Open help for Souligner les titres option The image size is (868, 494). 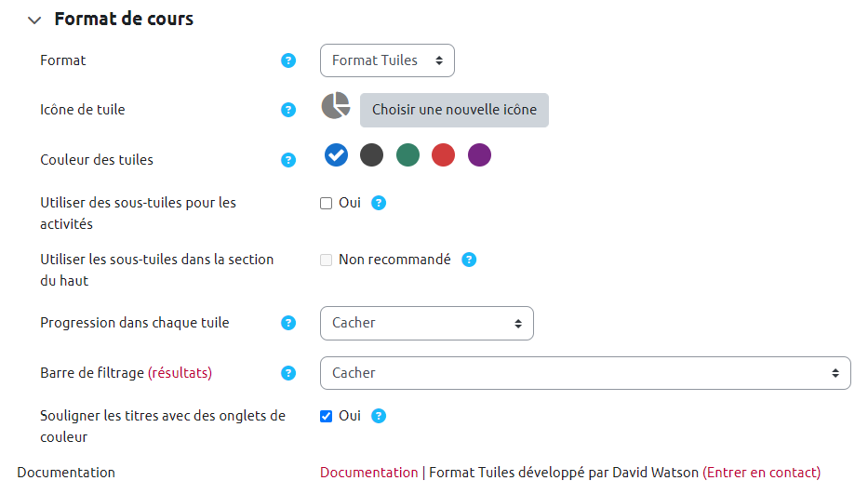point(379,416)
